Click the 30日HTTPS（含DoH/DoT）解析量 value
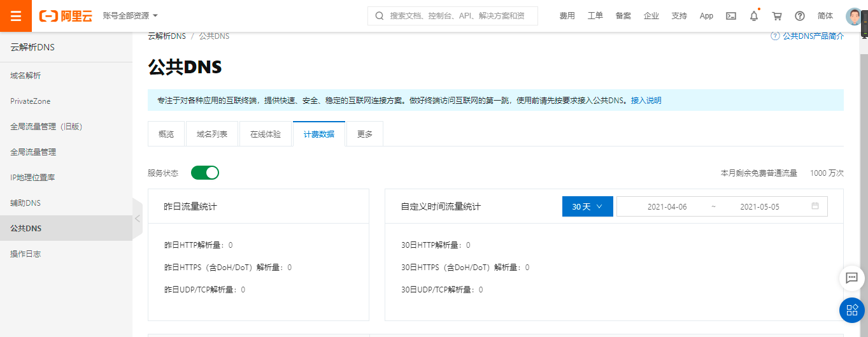 coord(527,268)
